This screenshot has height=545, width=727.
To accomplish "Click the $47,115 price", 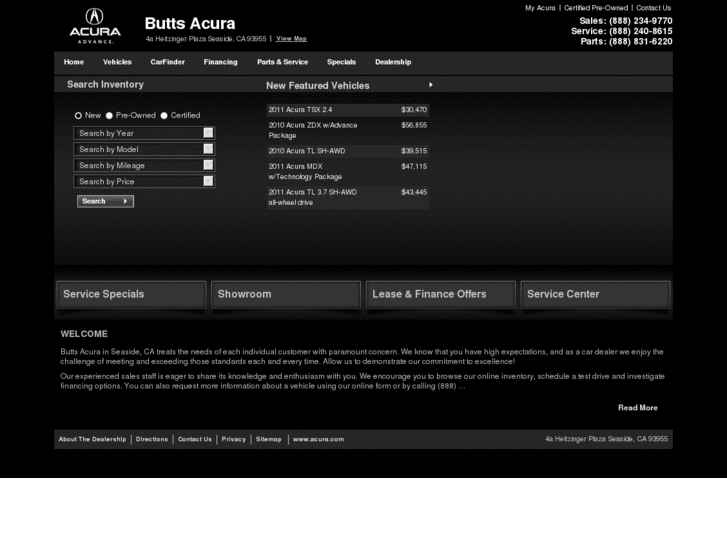I will pos(414,167).
